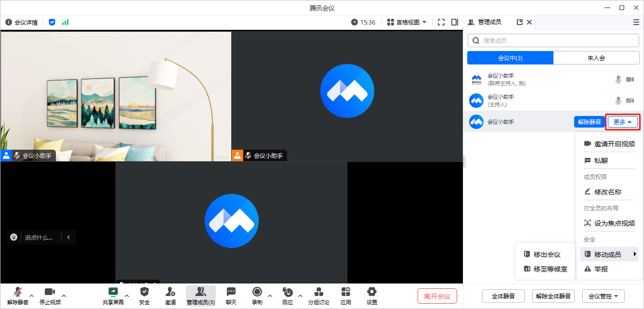Click blue 解除静音 button in the member row
The height and width of the screenshot is (309, 644).
tap(589, 122)
